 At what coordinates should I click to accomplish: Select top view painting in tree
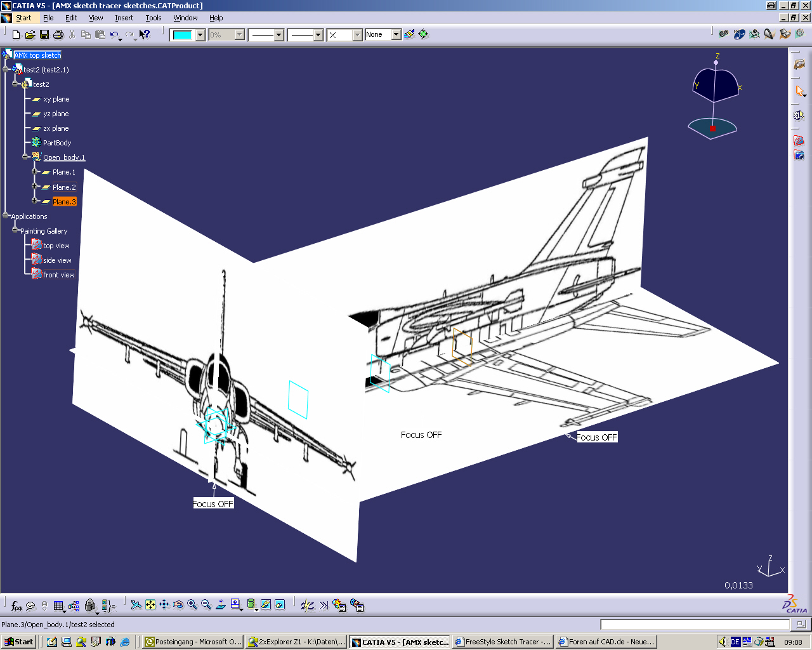coord(56,246)
